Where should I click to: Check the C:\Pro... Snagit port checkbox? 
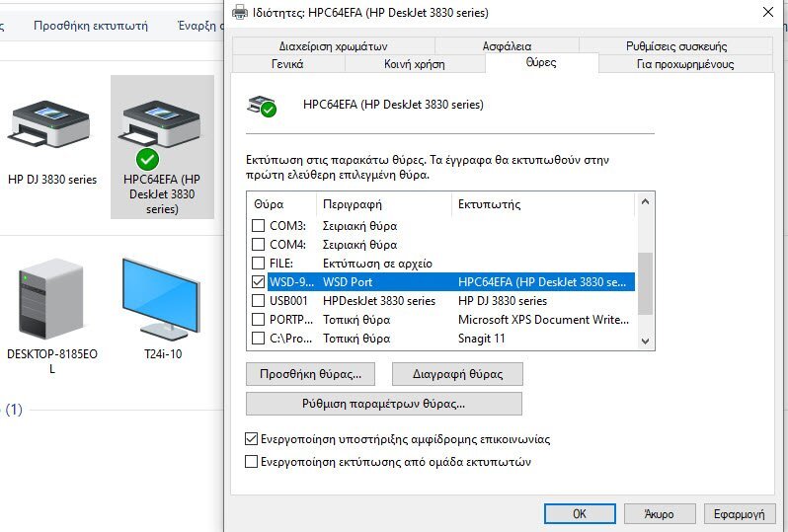258,339
